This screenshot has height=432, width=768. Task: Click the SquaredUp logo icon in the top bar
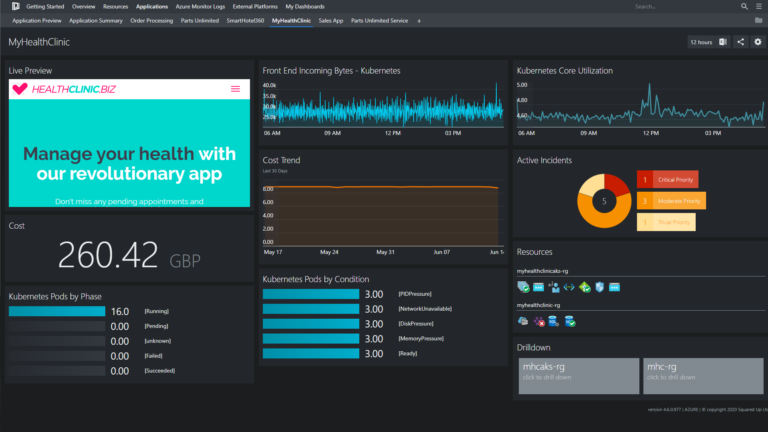pyautogui.click(x=16, y=6)
